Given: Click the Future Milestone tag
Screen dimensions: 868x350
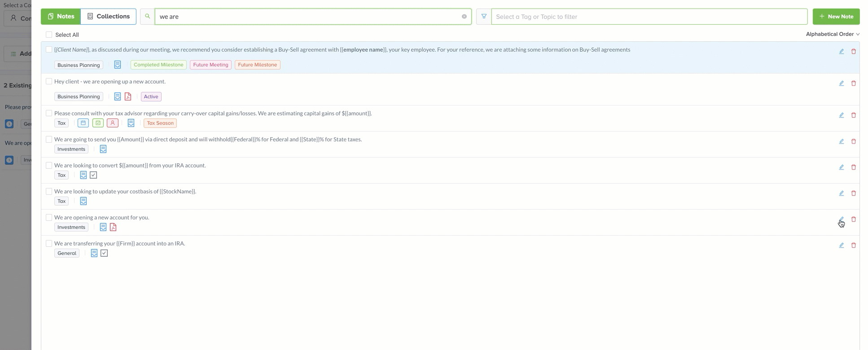Looking at the screenshot, I should 257,65.
